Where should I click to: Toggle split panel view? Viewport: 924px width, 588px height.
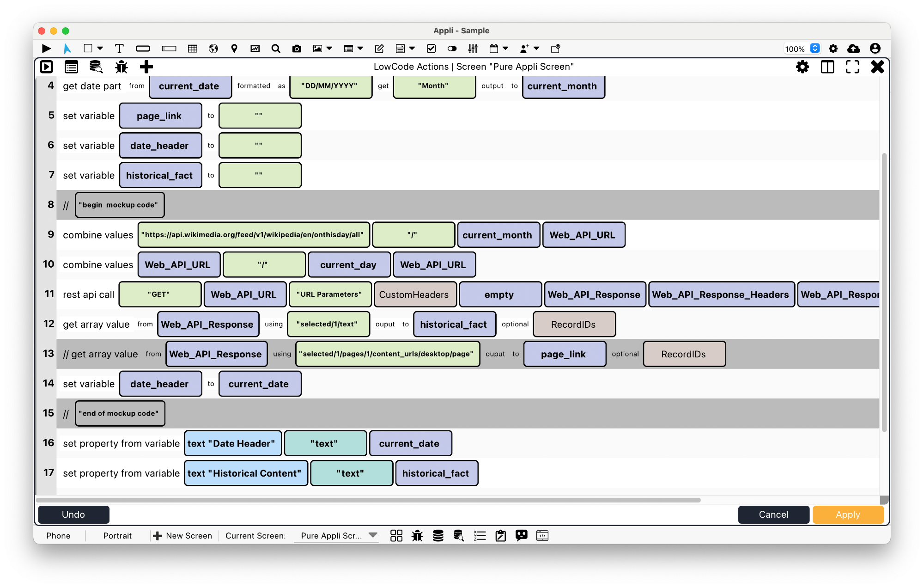[x=827, y=67]
